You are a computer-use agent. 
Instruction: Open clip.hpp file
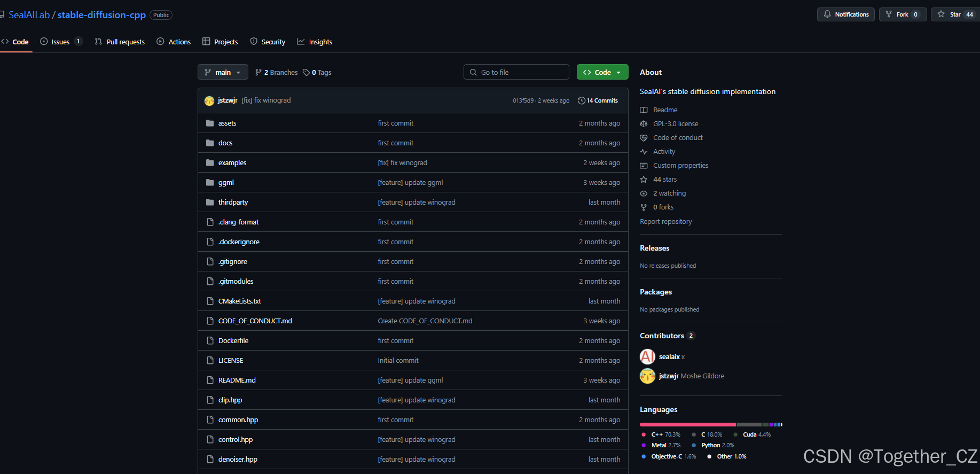pyautogui.click(x=230, y=400)
